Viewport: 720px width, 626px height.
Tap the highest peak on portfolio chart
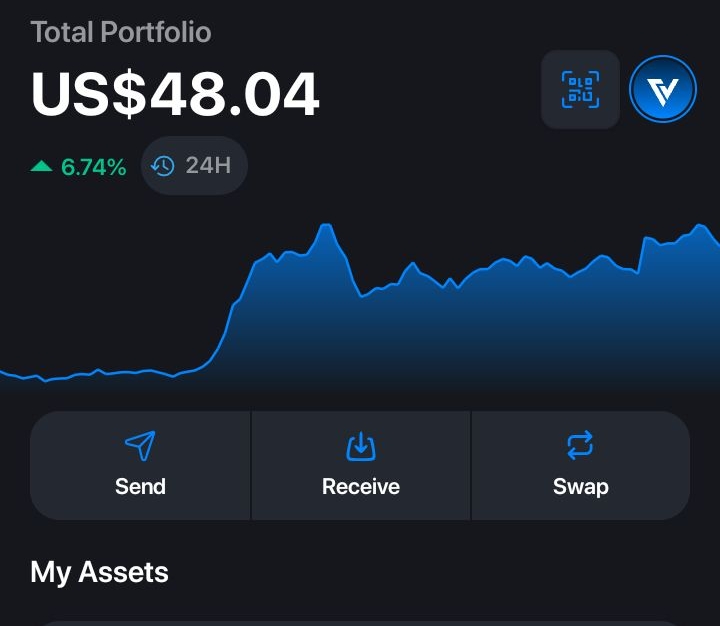coord(326,226)
